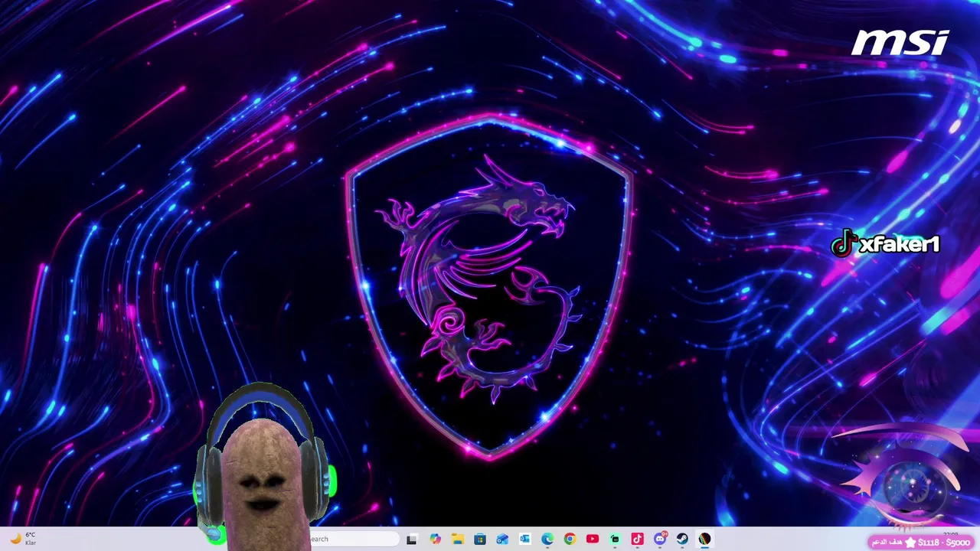Open File Explorer folder icon
Viewport: 980px width, 551px height.
coord(458,539)
